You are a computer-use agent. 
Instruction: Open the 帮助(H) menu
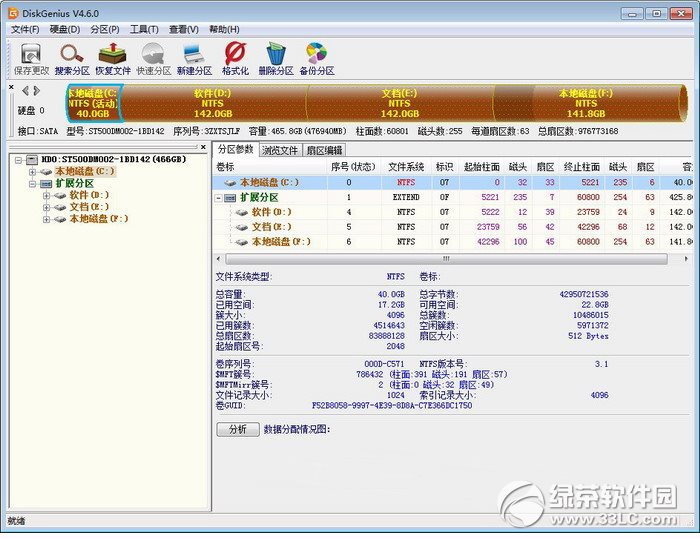(x=224, y=29)
